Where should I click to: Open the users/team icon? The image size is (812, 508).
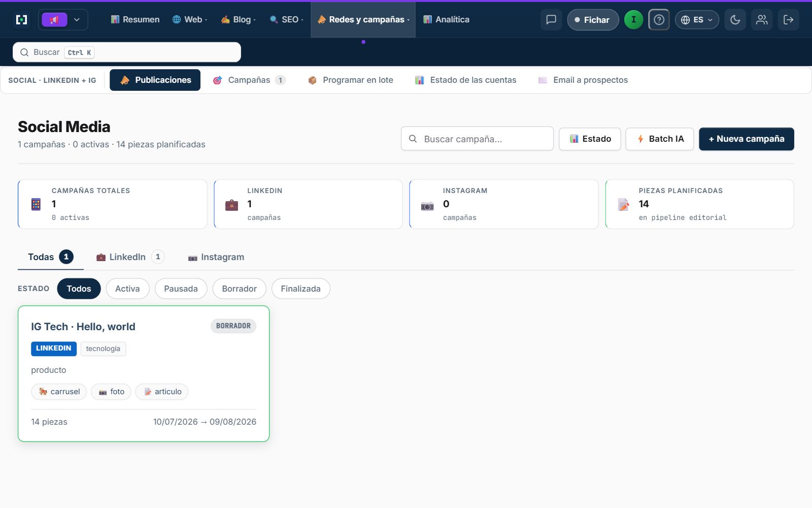pyautogui.click(x=762, y=20)
